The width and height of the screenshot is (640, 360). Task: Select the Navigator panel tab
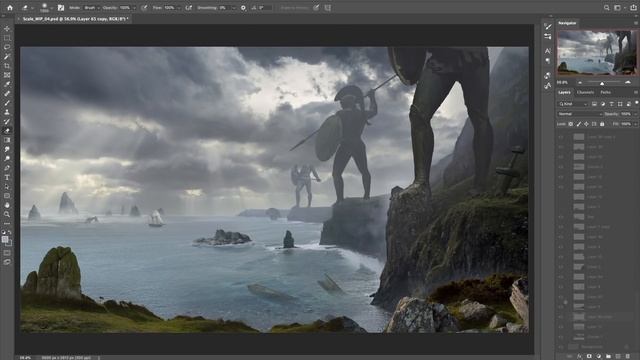(x=567, y=23)
